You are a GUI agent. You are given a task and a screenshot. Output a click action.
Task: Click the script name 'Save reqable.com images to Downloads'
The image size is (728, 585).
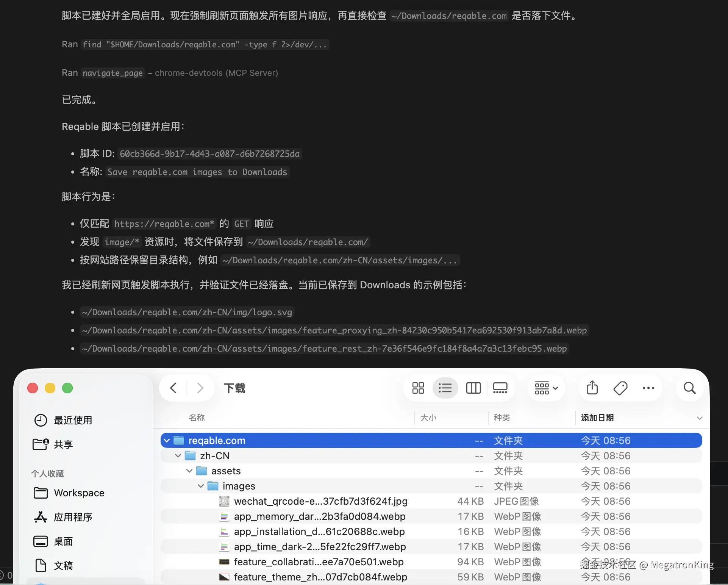pos(197,172)
